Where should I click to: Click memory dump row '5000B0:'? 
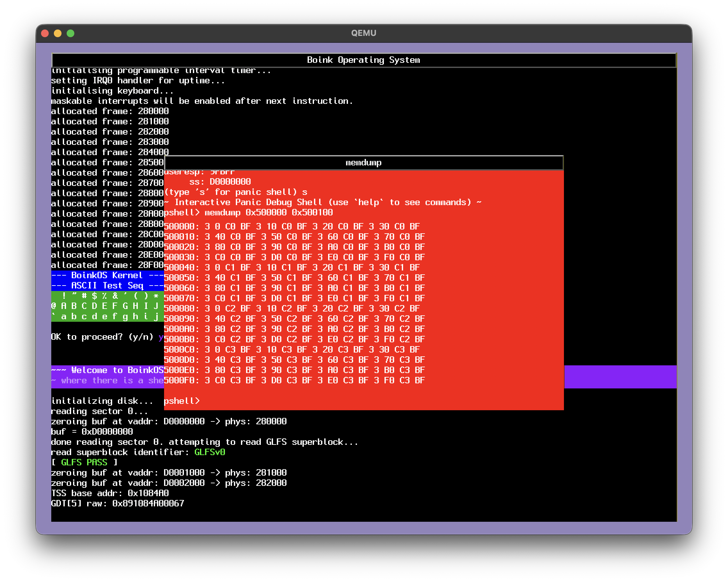[x=294, y=339]
